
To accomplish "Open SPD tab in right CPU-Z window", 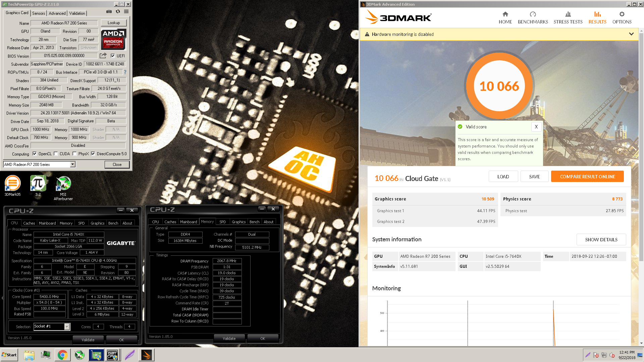I will point(222,222).
